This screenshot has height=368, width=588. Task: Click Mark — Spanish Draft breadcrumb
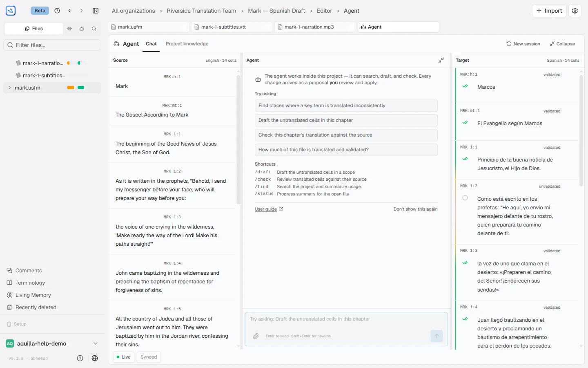click(x=276, y=11)
